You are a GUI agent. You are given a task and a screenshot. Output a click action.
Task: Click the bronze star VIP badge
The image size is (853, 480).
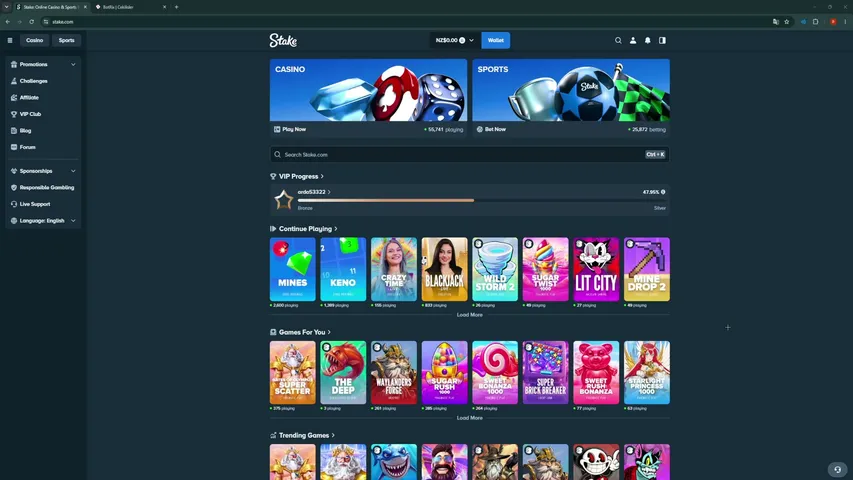click(x=283, y=200)
